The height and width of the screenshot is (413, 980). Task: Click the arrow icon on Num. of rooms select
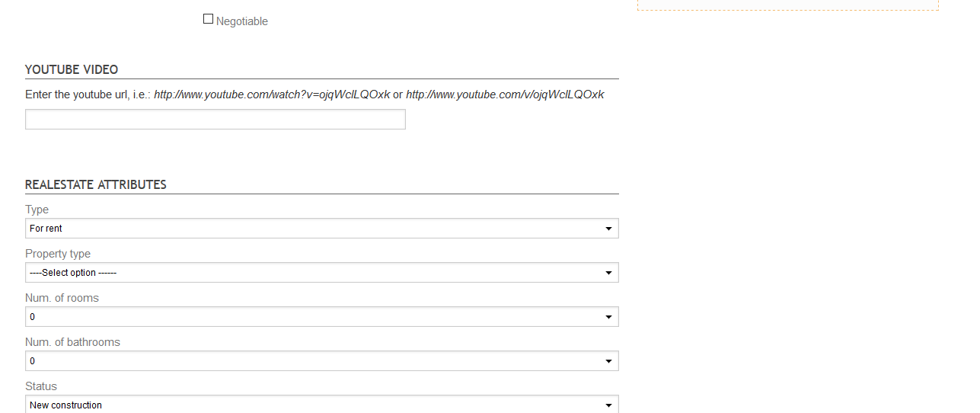[x=608, y=317]
